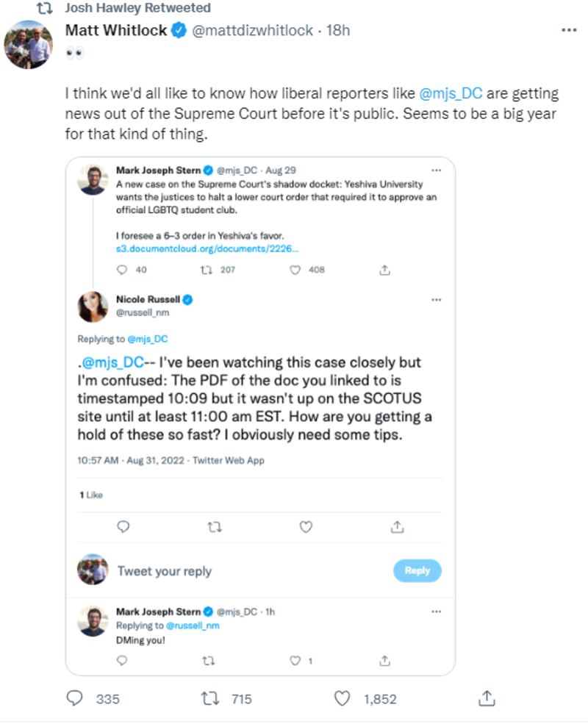Viewport: 588px width, 724px height.
Task: Open more options on Matt Whitlock's tweet
Action: 569,31
